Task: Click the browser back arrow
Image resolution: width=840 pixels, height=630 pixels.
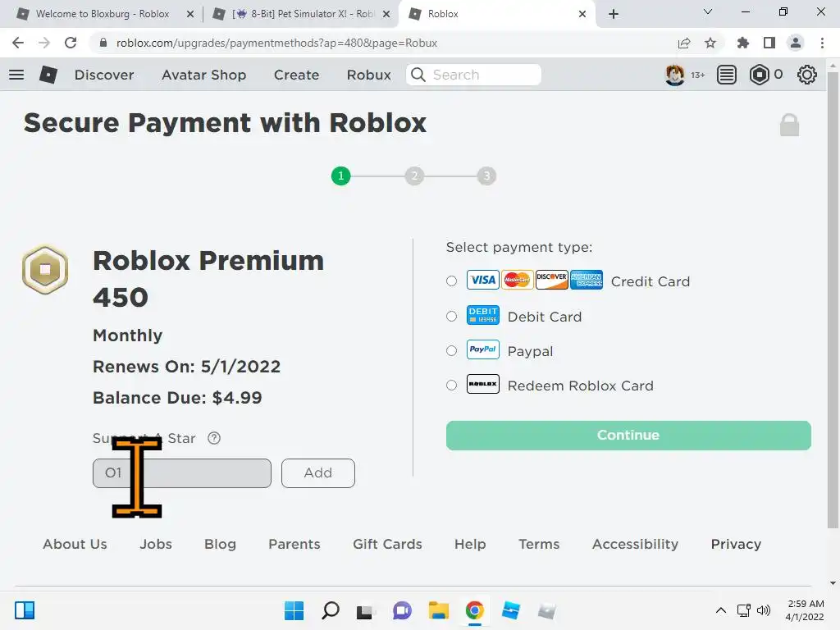Action: [18, 43]
